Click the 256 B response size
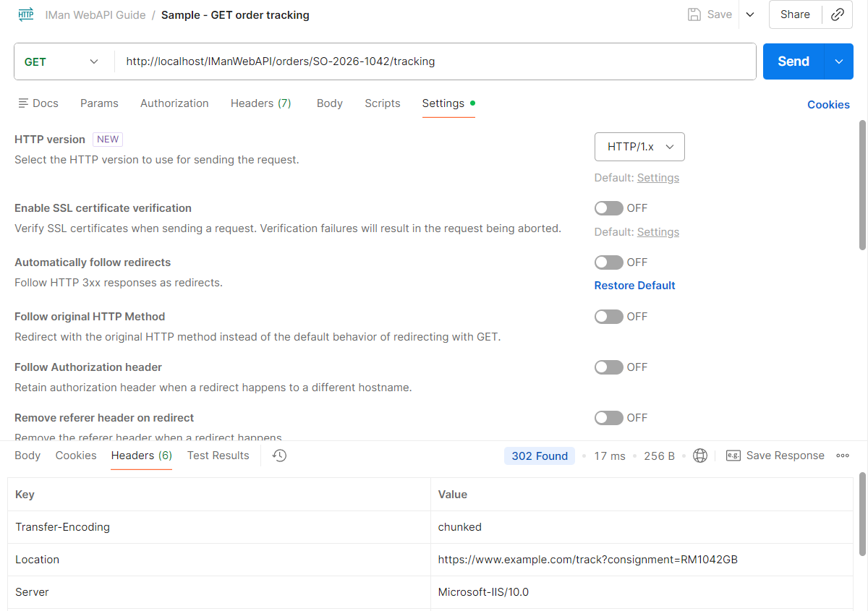This screenshot has width=868, height=611. [x=660, y=456]
